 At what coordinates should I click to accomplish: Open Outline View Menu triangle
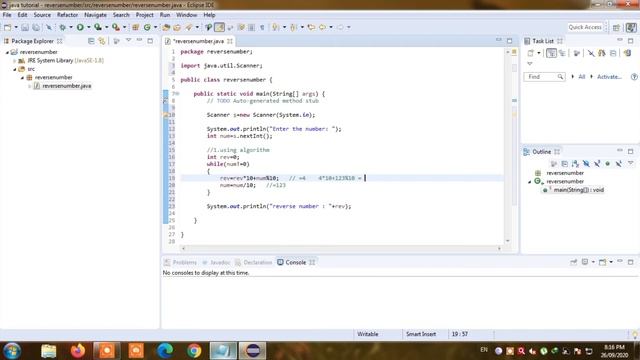point(630,163)
